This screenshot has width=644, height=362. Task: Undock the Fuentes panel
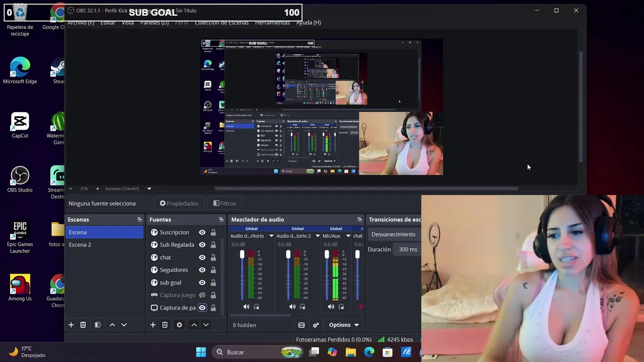(x=221, y=220)
